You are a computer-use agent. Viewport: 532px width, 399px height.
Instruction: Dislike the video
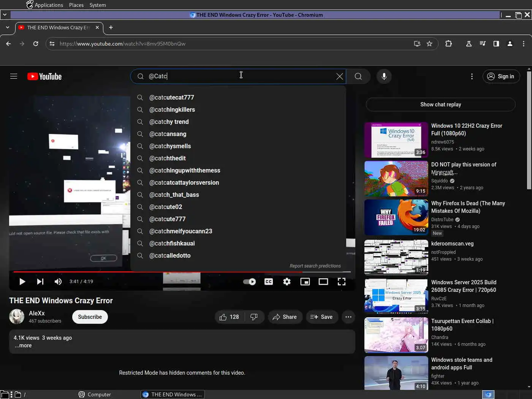pos(254,317)
